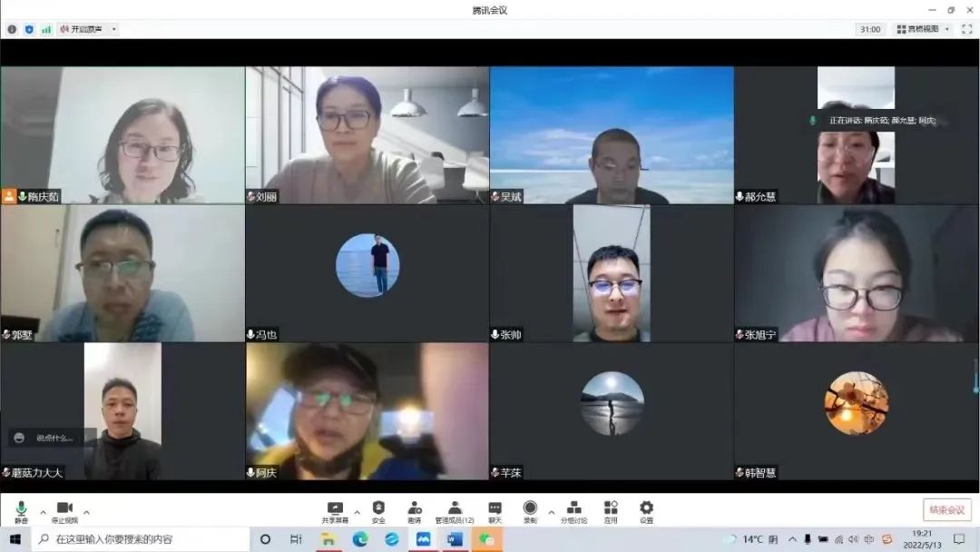Open Manage Members (管理成员) panel
Image resolution: width=980 pixels, height=552 pixels.
455,510
